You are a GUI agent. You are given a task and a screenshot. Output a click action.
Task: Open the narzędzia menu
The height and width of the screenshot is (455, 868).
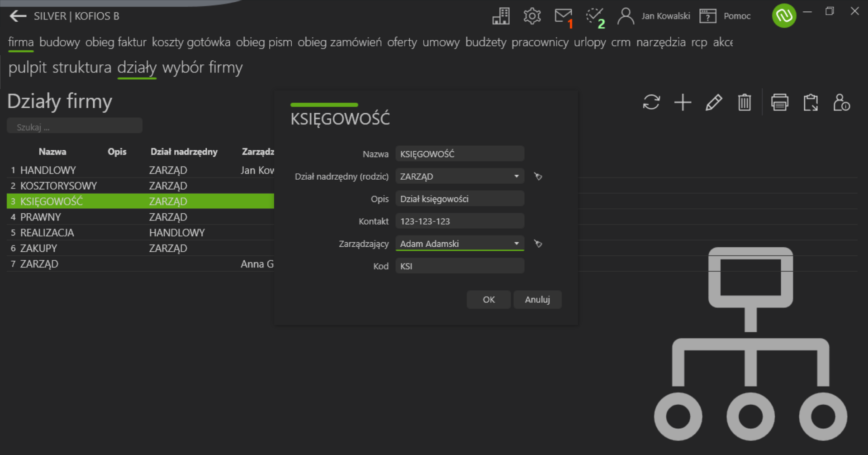tap(661, 42)
